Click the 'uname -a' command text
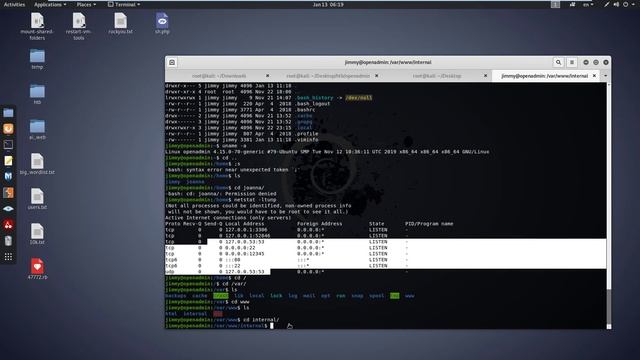This screenshot has height=360, width=640. (x=234, y=146)
